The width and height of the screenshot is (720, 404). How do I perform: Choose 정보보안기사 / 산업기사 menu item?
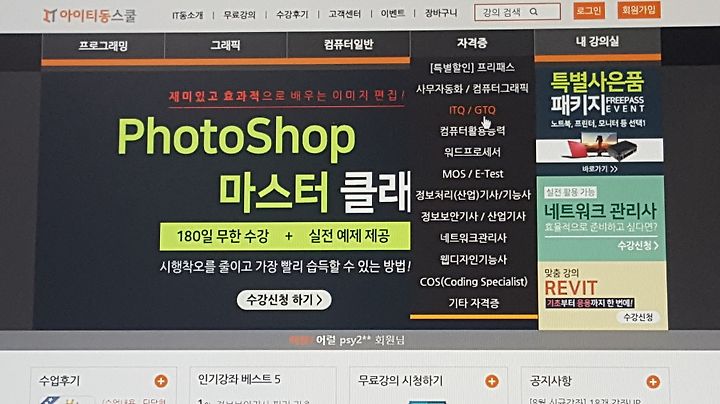pos(473,216)
